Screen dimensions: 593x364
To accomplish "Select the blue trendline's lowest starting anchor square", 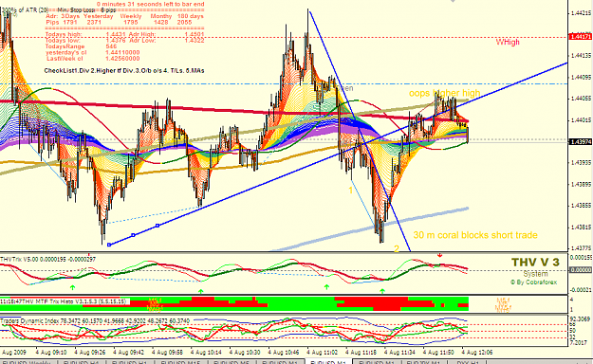I will click(109, 245).
